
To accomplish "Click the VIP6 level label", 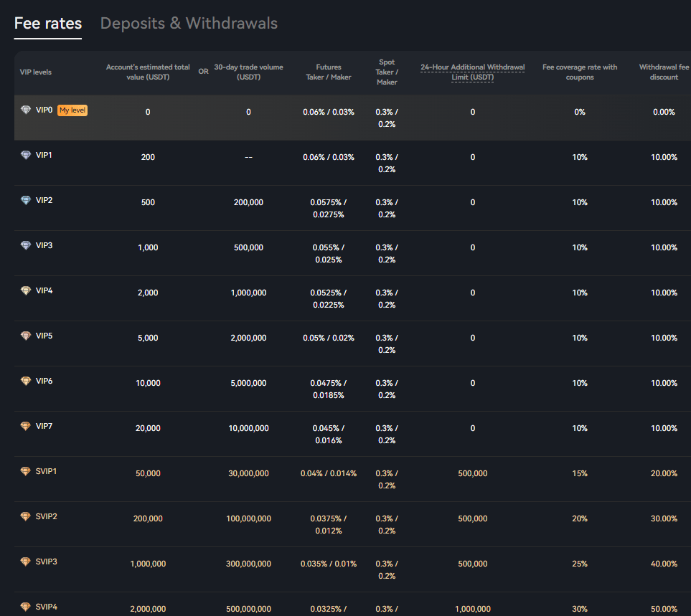I will pos(44,382).
